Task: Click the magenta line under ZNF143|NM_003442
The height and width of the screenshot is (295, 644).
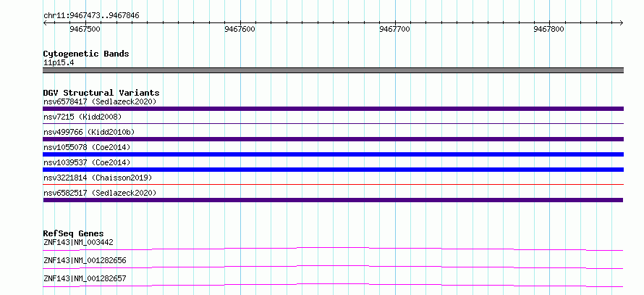Action: (x=333, y=249)
